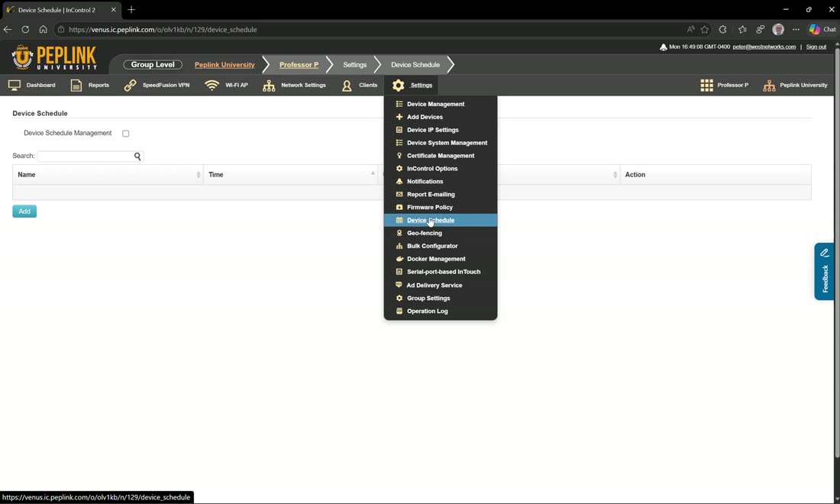Click the browser address bar URL

pos(163,30)
